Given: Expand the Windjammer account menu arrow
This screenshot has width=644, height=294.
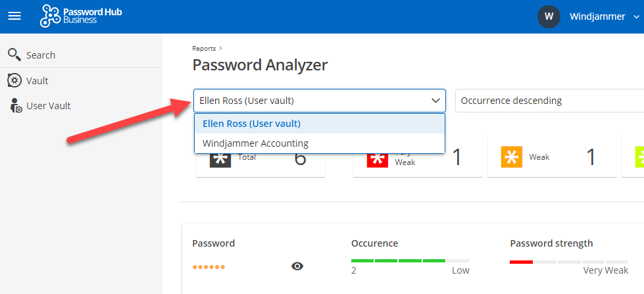Looking at the screenshot, I should pos(635,17).
